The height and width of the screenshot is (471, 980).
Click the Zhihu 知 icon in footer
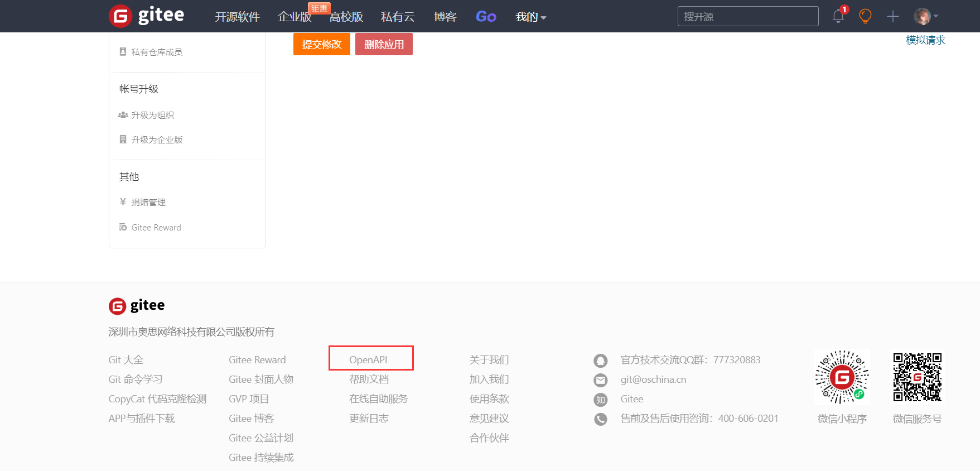601,400
